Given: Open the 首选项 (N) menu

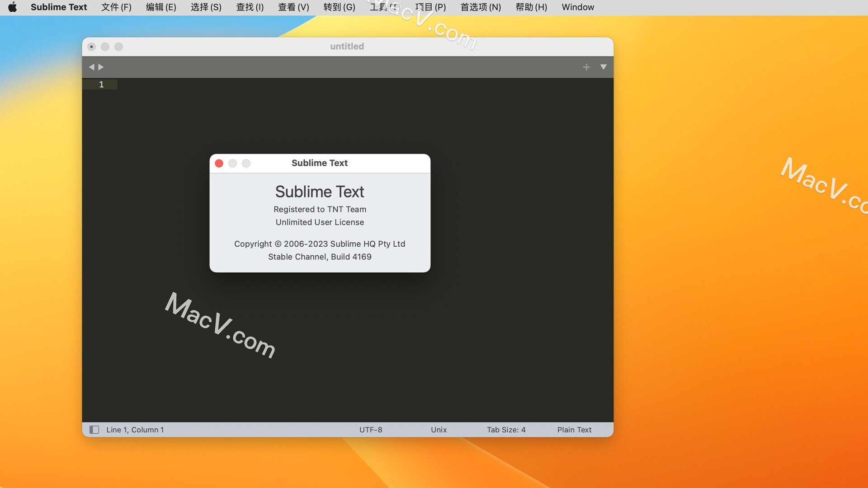Looking at the screenshot, I should pyautogui.click(x=480, y=7).
